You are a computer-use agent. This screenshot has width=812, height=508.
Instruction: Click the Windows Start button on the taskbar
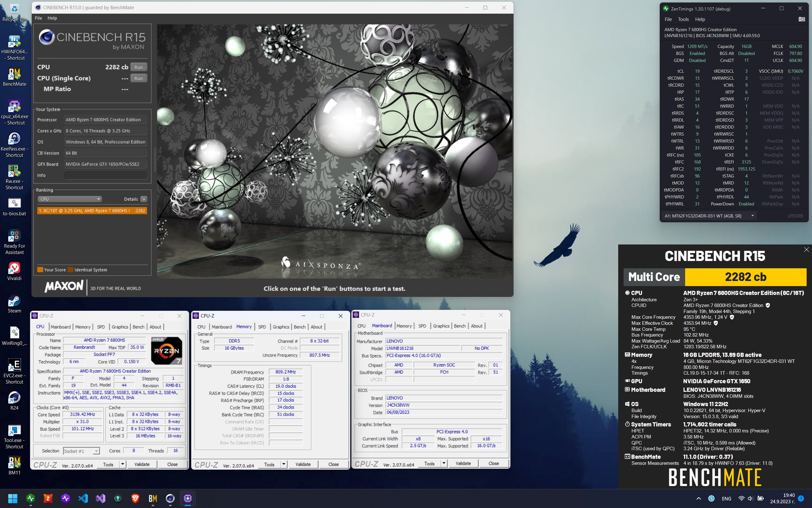coord(13,498)
